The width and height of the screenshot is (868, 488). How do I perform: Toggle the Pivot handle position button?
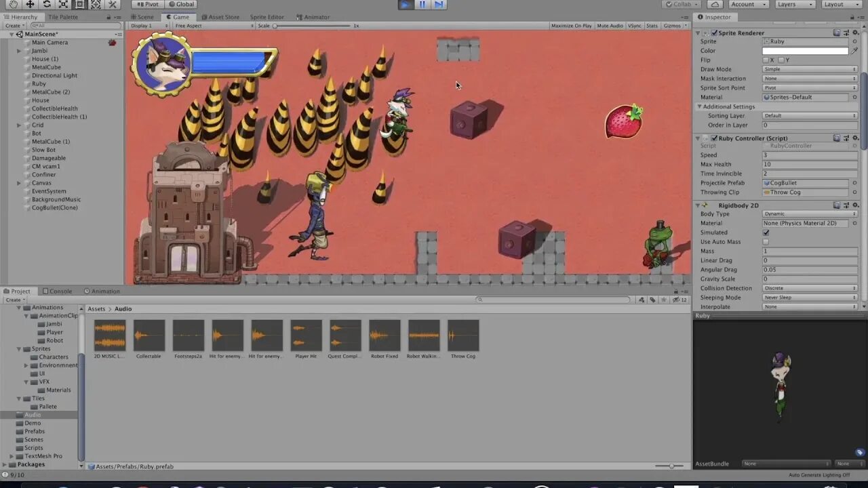pos(146,4)
